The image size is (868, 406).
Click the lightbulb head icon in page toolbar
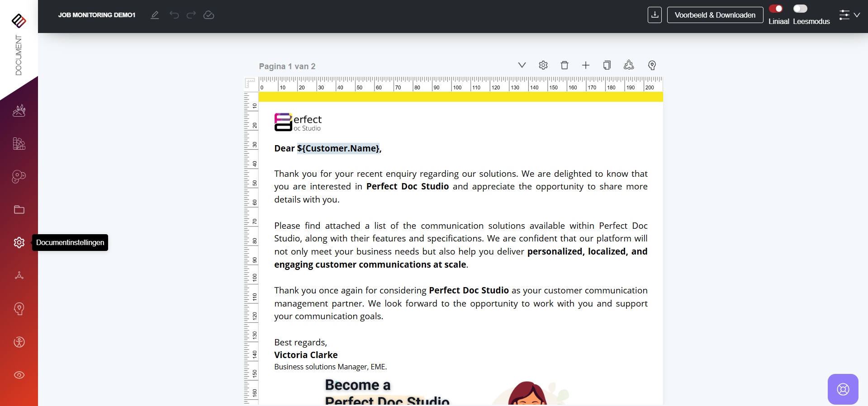652,65
